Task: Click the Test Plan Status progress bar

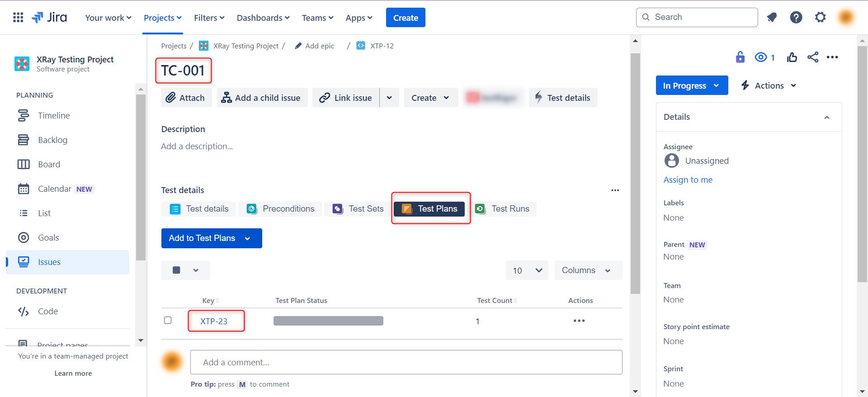Action: (328, 321)
